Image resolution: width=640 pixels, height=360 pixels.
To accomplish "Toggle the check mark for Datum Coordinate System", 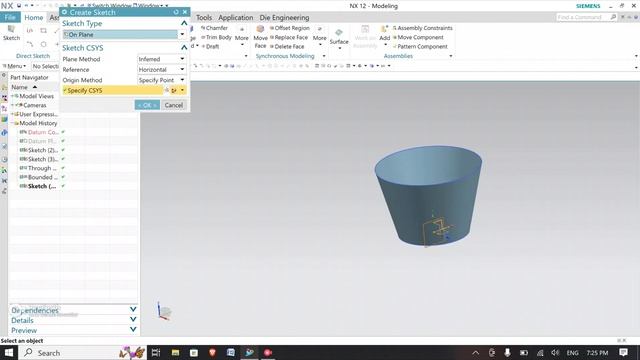I will [63, 132].
